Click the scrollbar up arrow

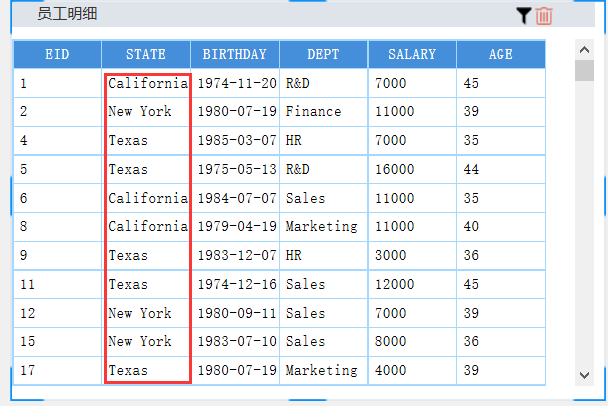coord(585,49)
